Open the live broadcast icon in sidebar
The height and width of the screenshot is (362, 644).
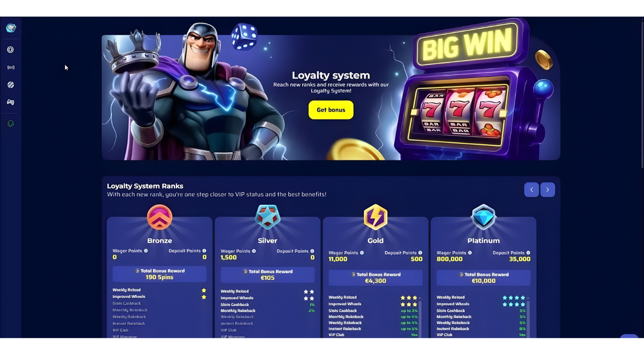pos(10,67)
